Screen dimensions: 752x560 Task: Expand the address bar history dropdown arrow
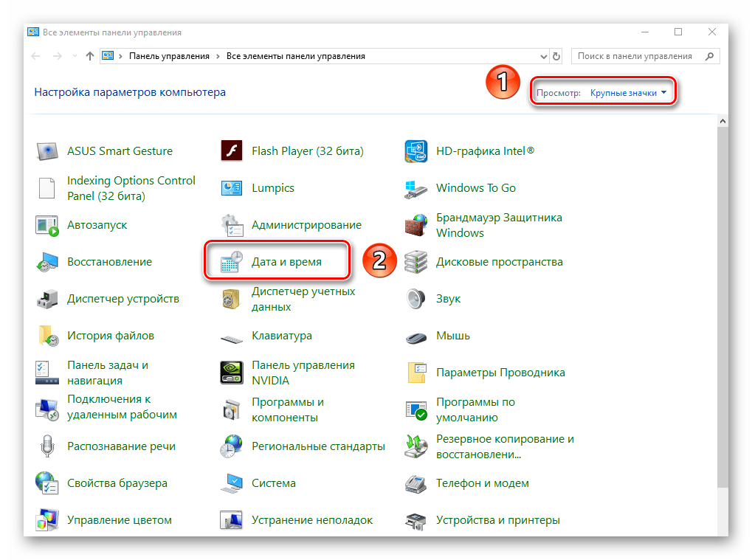(x=543, y=57)
